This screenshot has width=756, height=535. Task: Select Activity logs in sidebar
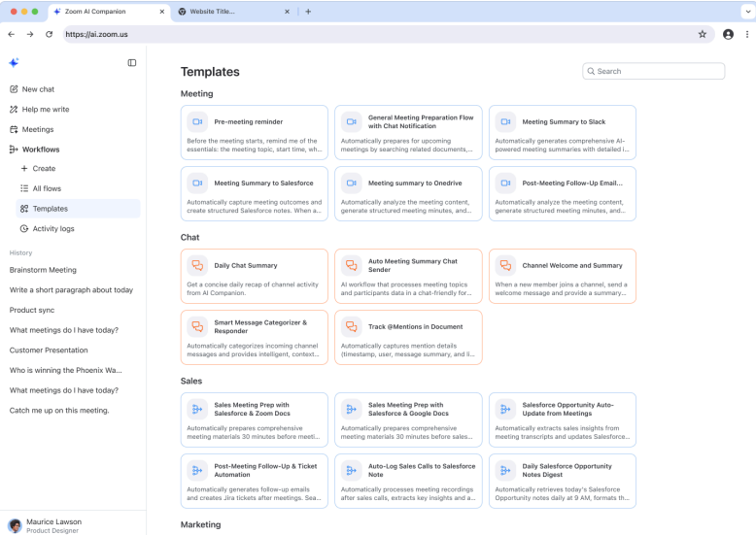click(53, 229)
